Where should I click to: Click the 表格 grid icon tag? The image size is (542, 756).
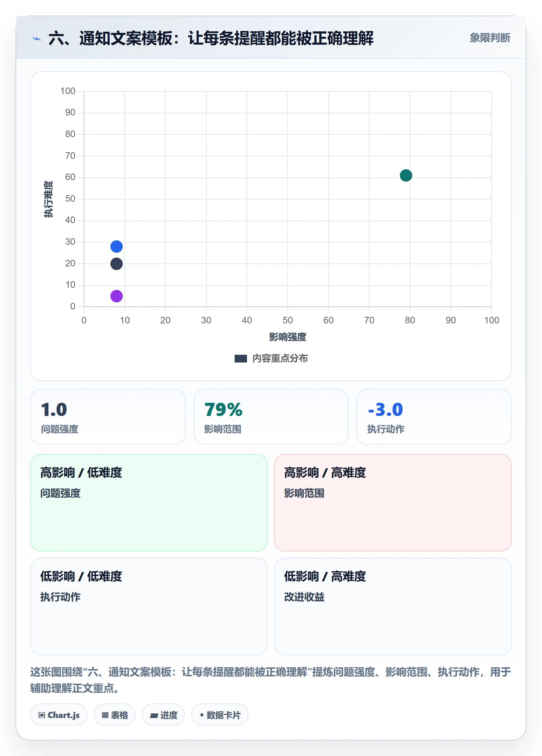tap(115, 715)
